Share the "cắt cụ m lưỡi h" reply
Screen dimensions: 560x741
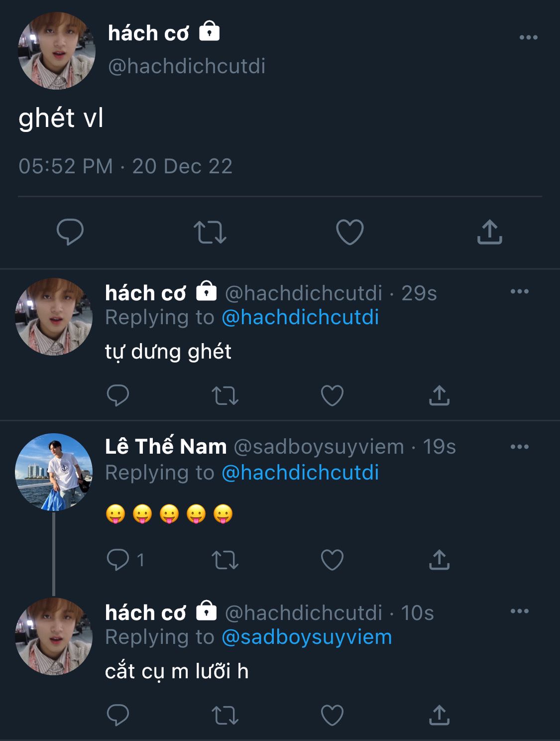tap(439, 715)
